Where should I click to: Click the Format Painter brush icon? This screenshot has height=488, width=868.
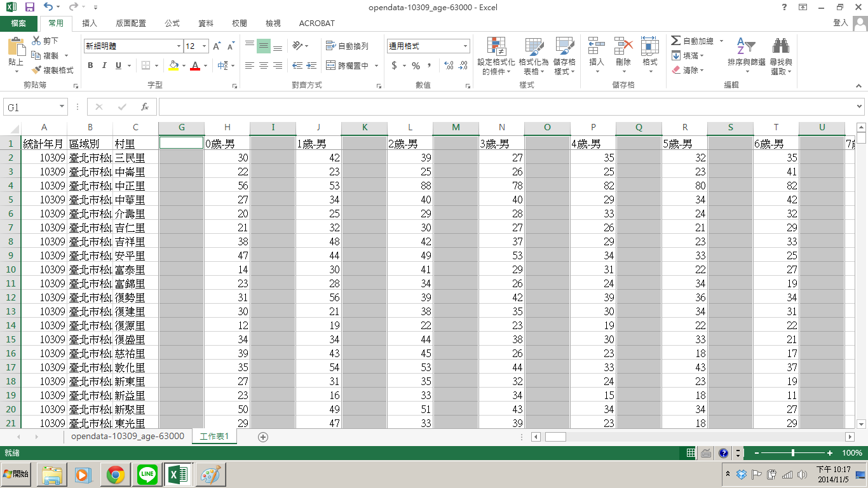click(37, 70)
